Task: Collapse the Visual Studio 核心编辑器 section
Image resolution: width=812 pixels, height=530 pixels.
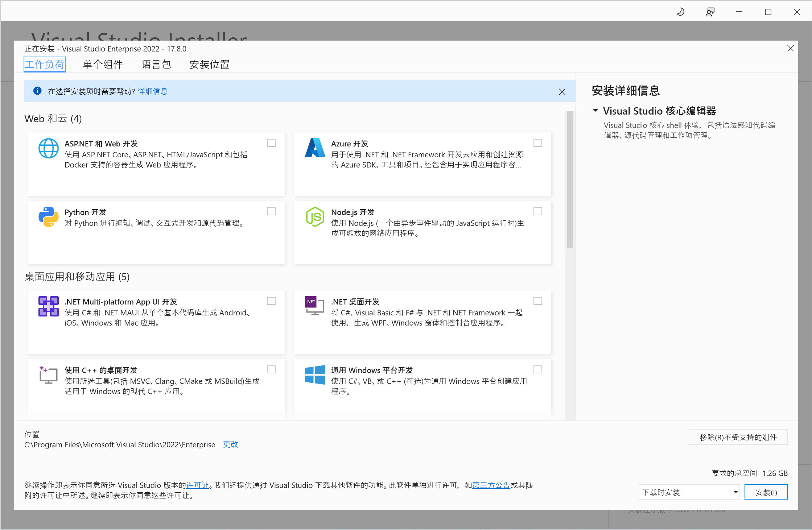Action: 595,110
